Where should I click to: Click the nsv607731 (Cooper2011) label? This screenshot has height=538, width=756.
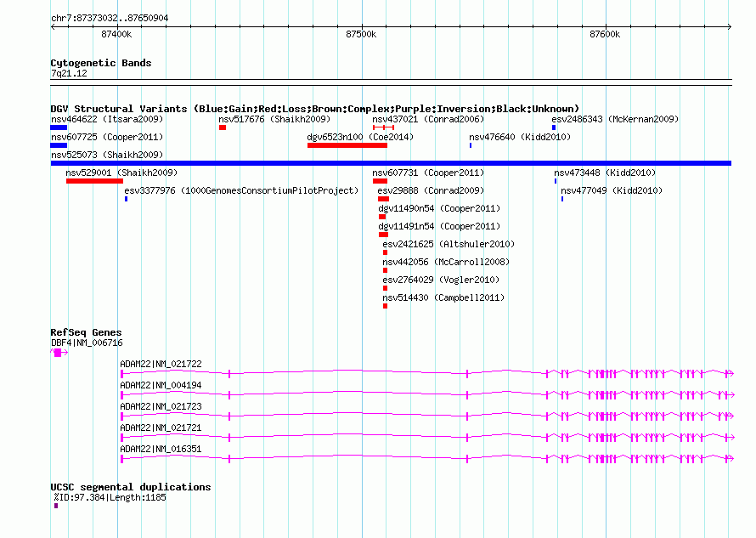click(428, 173)
